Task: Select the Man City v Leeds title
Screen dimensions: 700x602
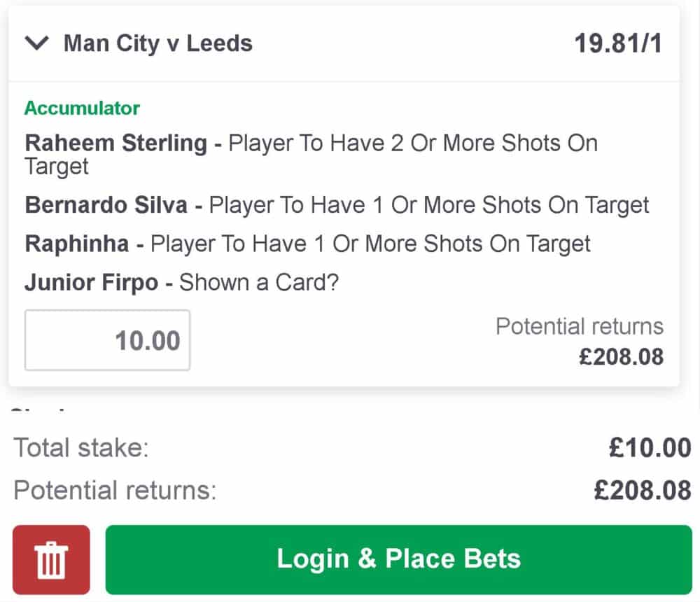Action: [157, 43]
